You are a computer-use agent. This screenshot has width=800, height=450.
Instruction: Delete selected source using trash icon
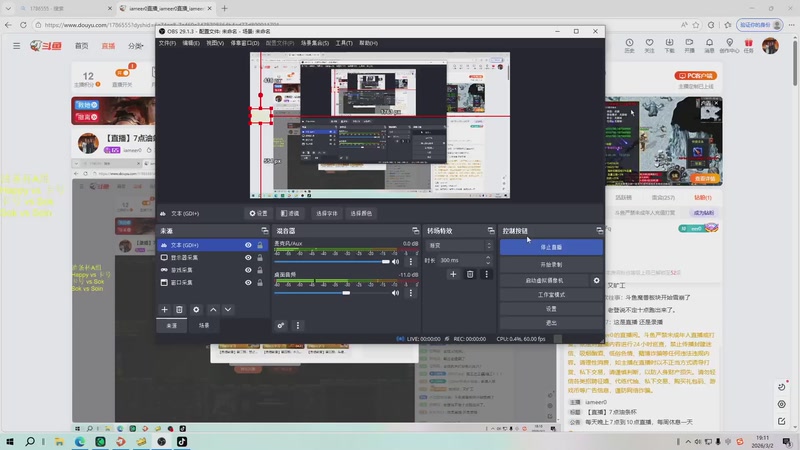[x=179, y=310]
